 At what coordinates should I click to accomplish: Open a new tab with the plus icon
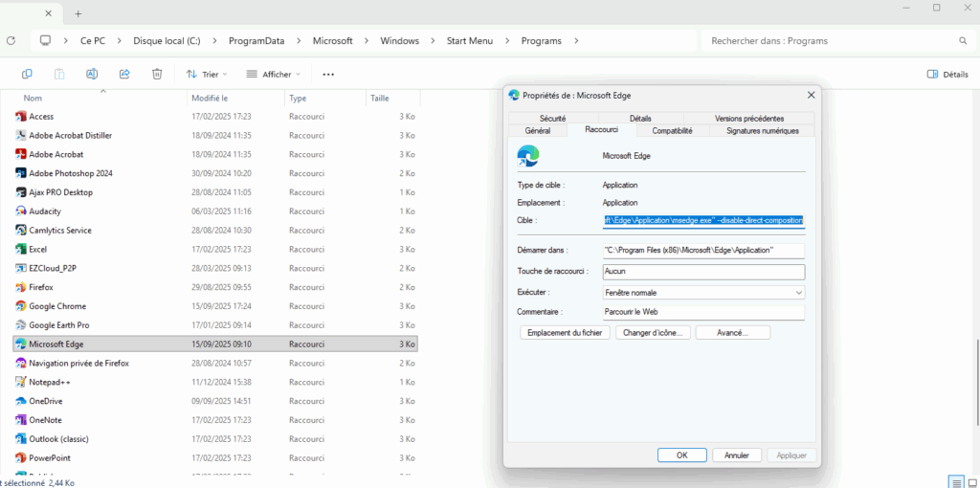pyautogui.click(x=78, y=13)
